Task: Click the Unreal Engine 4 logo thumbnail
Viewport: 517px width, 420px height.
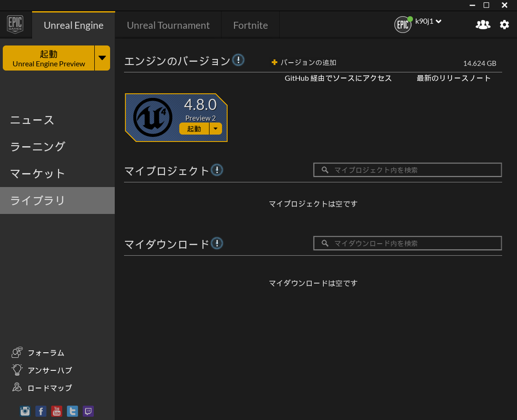Action: click(x=153, y=117)
